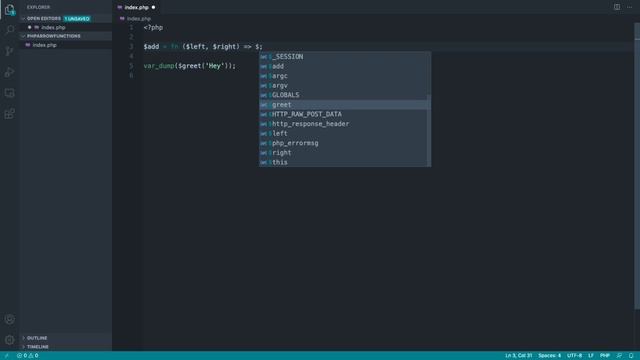The image size is (640, 360).
Task: Select the index.php editor tab
Action: 136,7
